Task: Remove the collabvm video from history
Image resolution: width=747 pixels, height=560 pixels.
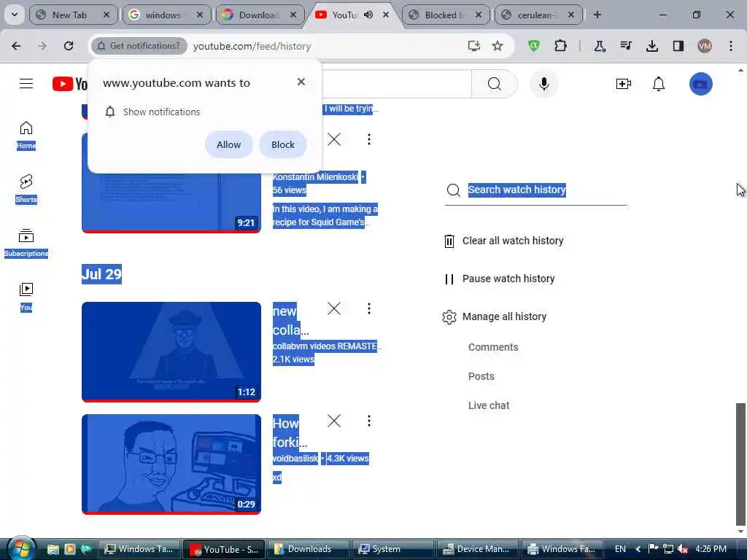Action: 334,308
